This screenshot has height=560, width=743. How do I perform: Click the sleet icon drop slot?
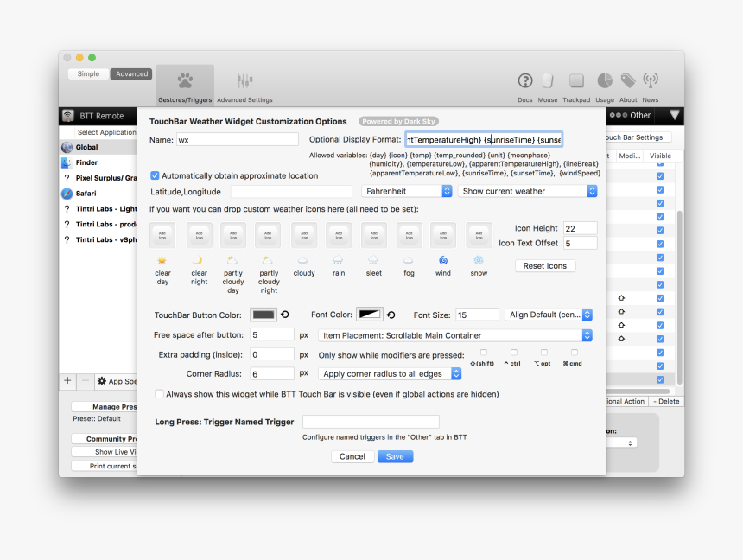point(374,235)
